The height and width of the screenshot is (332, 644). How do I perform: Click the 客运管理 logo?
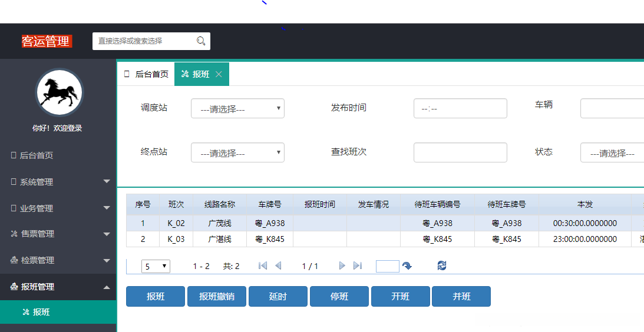pyautogui.click(x=47, y=41)
